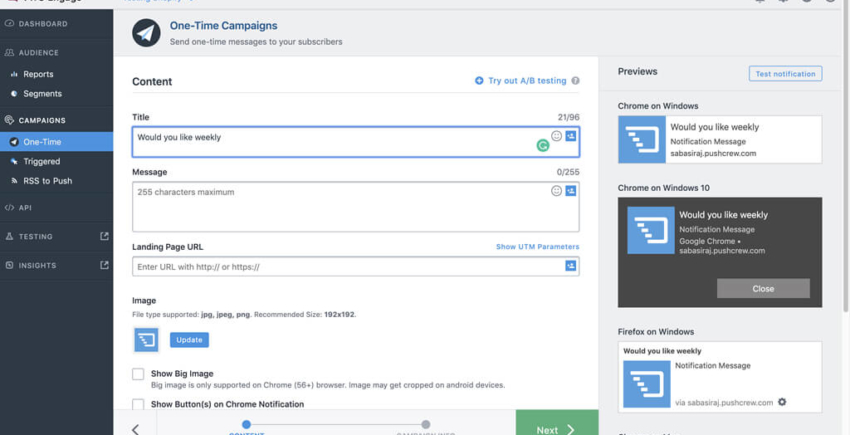Click the plus icon before A/B testing

tap(479, 81)
